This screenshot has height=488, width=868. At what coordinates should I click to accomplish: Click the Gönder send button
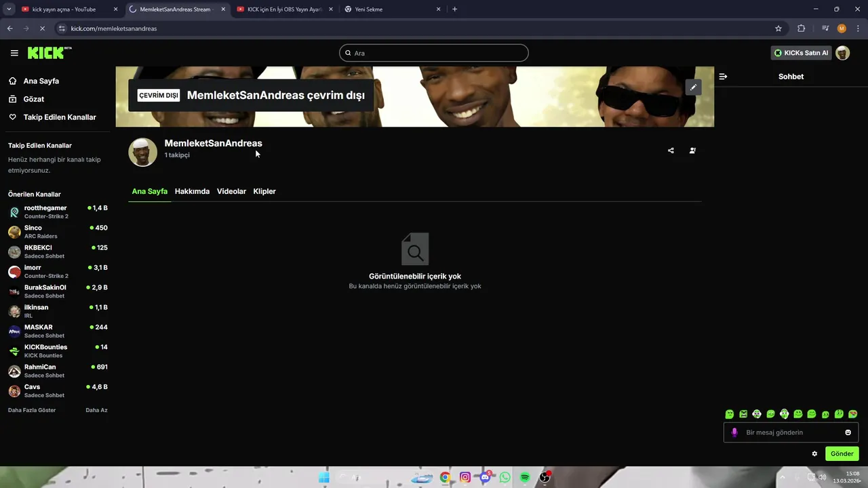[x=842, y=453]
